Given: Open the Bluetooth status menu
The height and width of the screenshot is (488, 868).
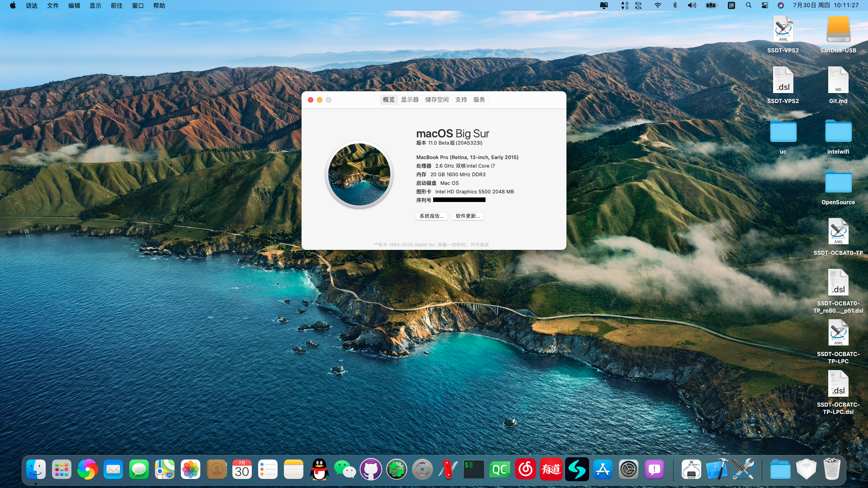Looking at the screenshot, I should point(675,5).
